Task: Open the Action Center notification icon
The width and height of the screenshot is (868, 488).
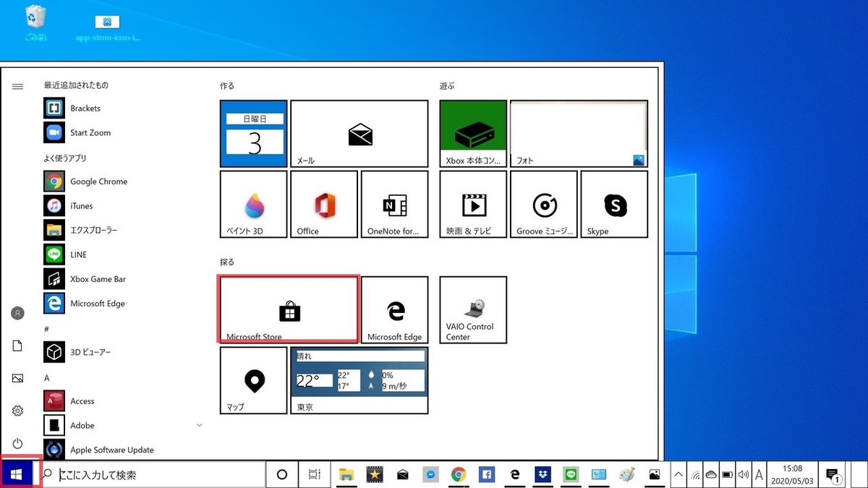Action: pos(833,475)
